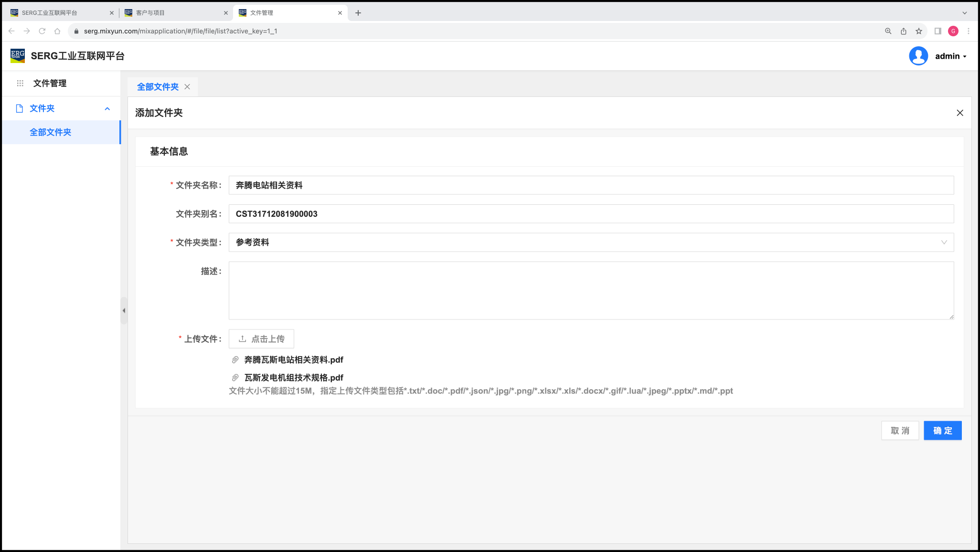Click the sidebar collapse arrow handle
The width and height of the screenshot is (980, 552).
click(x=124, y=311)
